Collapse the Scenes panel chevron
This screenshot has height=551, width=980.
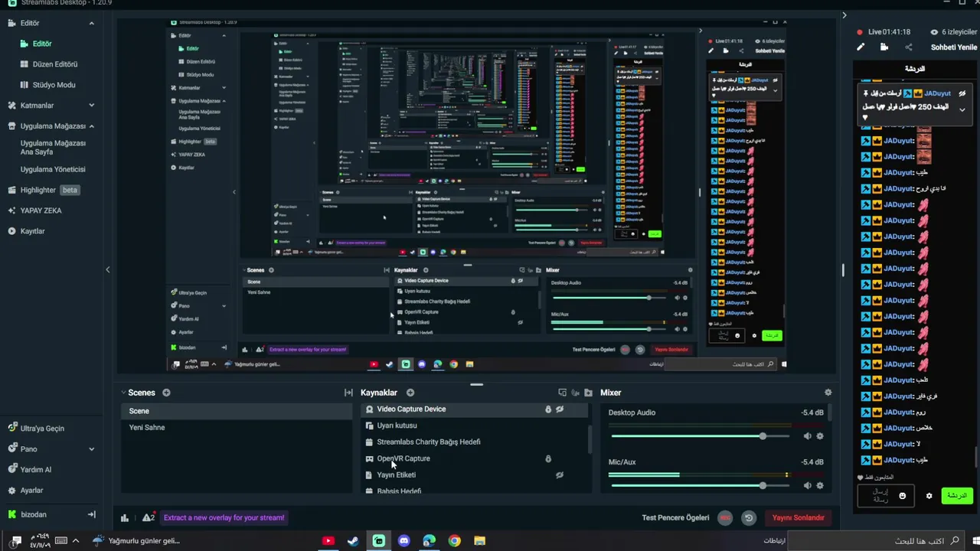point(123,393)
